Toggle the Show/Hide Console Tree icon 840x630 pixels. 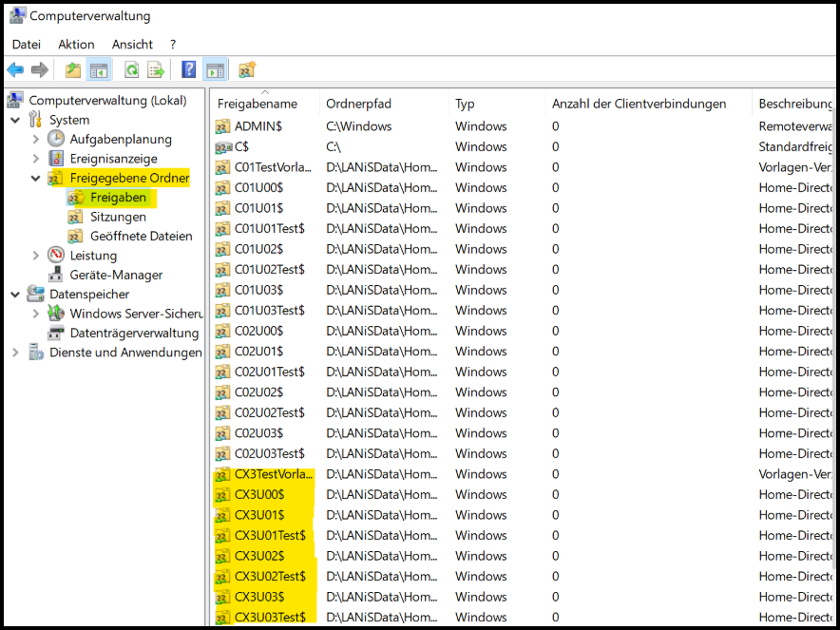(x=98, y=69)
